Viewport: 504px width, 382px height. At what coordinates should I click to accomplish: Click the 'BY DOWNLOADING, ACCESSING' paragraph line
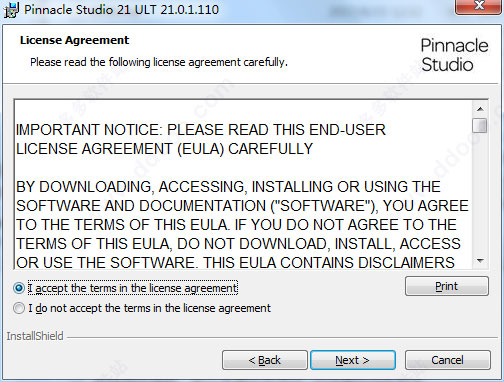(228, 187)
